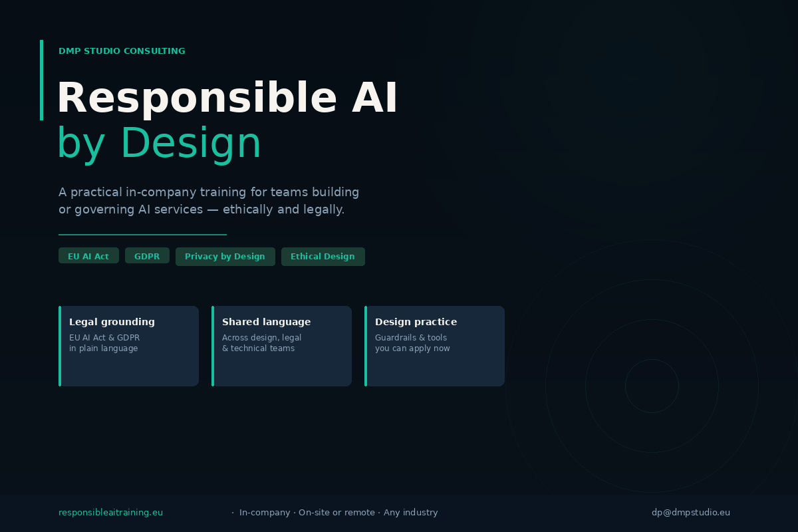The image size is (798, 532).
Task: Open the Design practice card
Action: click(434, 346)
